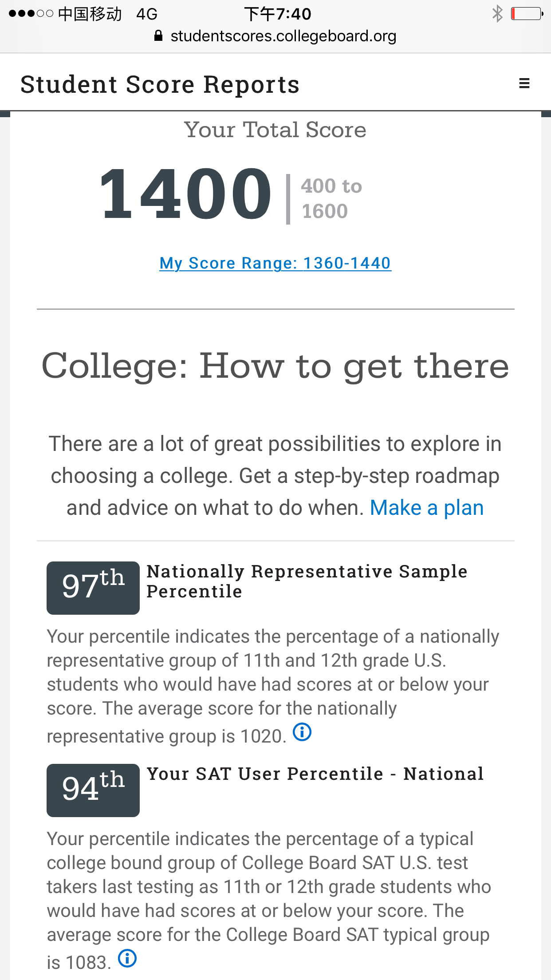This screenshot has width=551, height=980.
Task: Open My Score Range: 1360-1440 link
Action: point(275,263)
